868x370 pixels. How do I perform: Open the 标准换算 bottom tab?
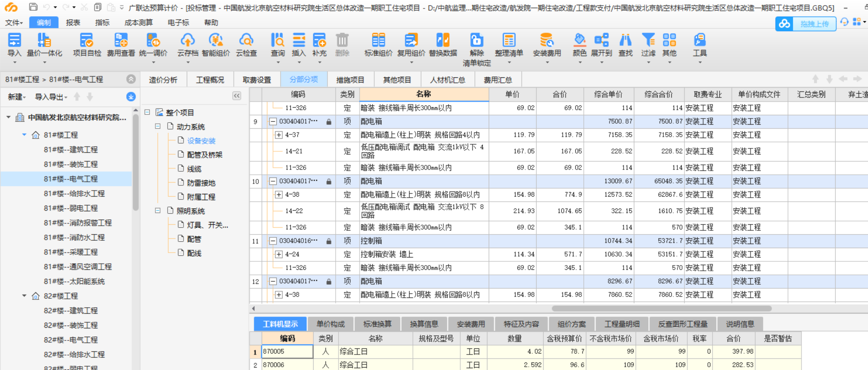click(377, 324)
